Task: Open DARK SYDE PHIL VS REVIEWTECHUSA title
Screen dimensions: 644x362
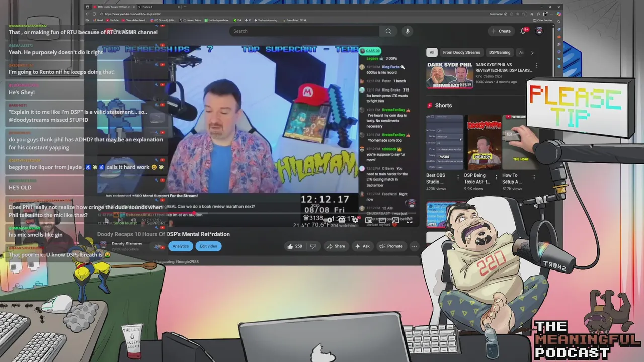Action: (504, 68)
